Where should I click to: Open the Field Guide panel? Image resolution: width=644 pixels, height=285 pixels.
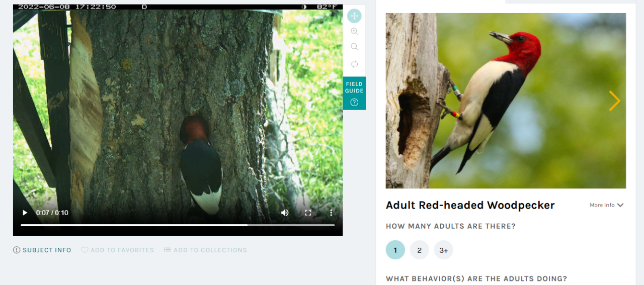pyautogui.click(x=354, y=93)
